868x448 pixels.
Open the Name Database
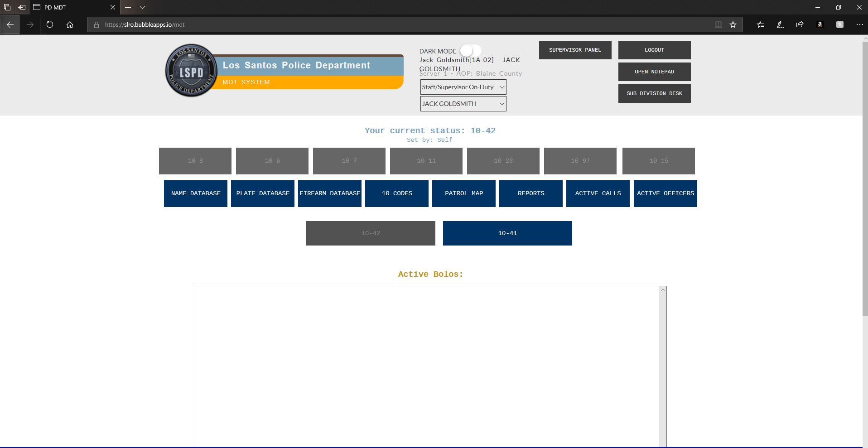click(196, 193)
